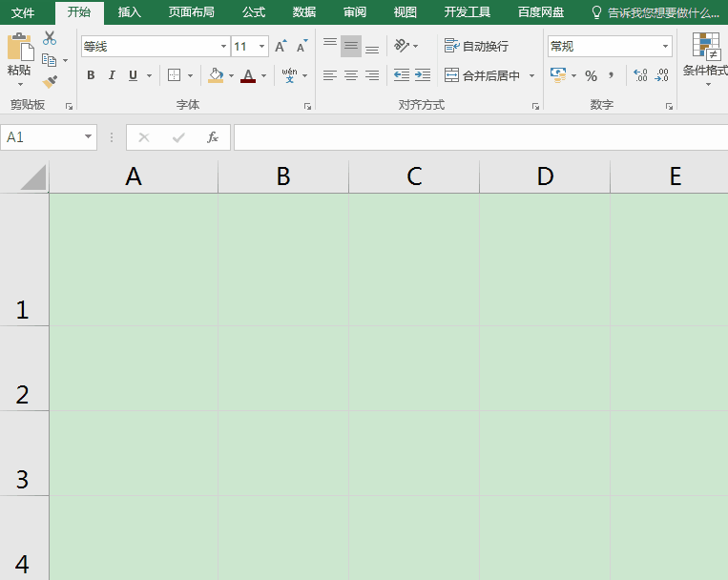Copy selection using the copy icon
The width and height of the screenshot is (728, 580).
coord(49,60)
